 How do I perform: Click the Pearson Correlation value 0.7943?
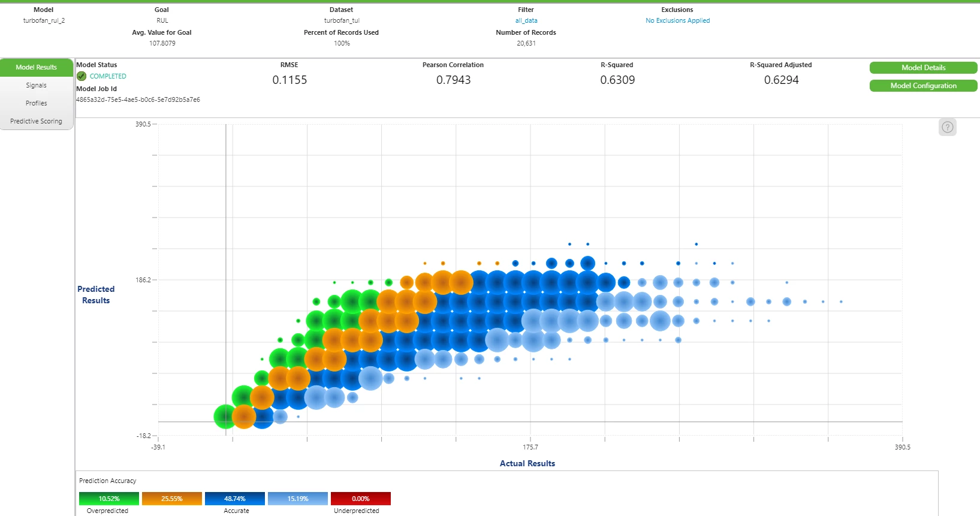pos(453,80)
